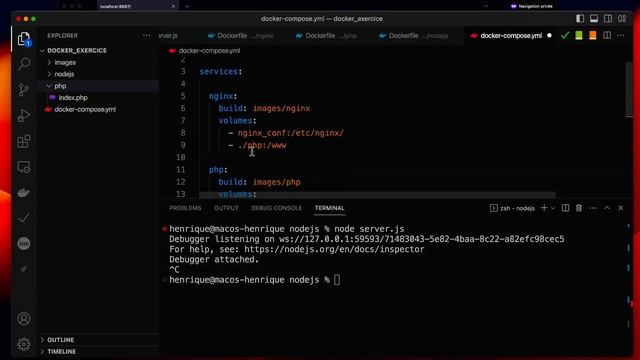Open the Dockerfile nginx editor tab

click(x=240, y=36)
